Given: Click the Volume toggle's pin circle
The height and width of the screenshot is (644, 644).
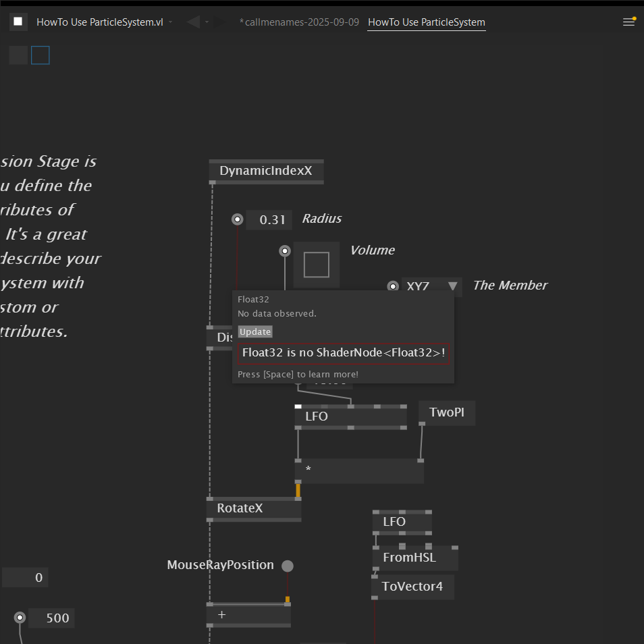Looking at the screenshot, I should pyautogui.click(x=285, y=251).
